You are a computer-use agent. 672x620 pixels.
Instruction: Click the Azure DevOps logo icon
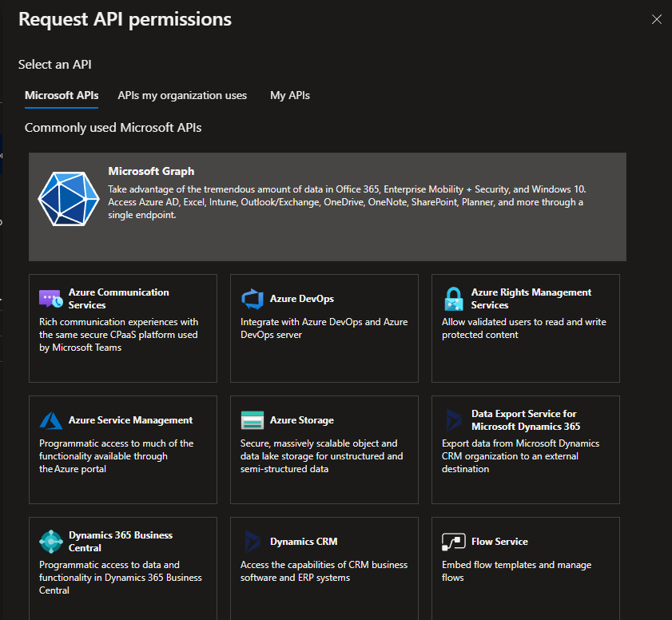(252, 299)
